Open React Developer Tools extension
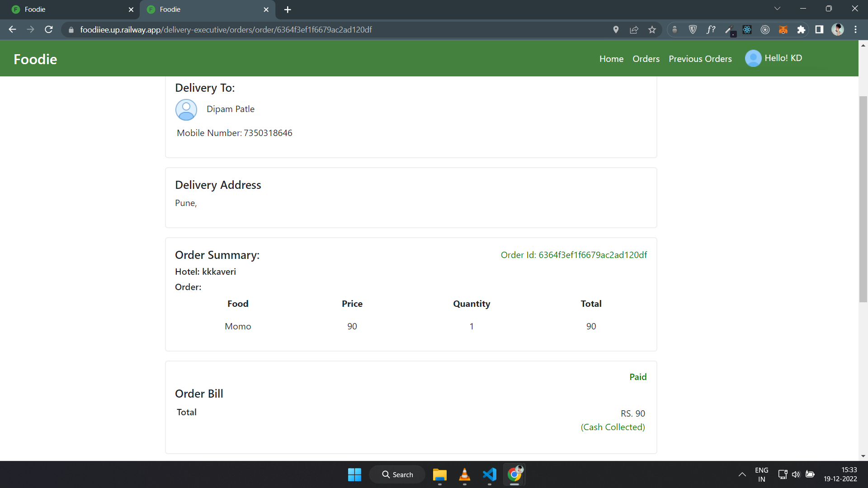Screen dimensions: 868x488 [x=747, y=29]
